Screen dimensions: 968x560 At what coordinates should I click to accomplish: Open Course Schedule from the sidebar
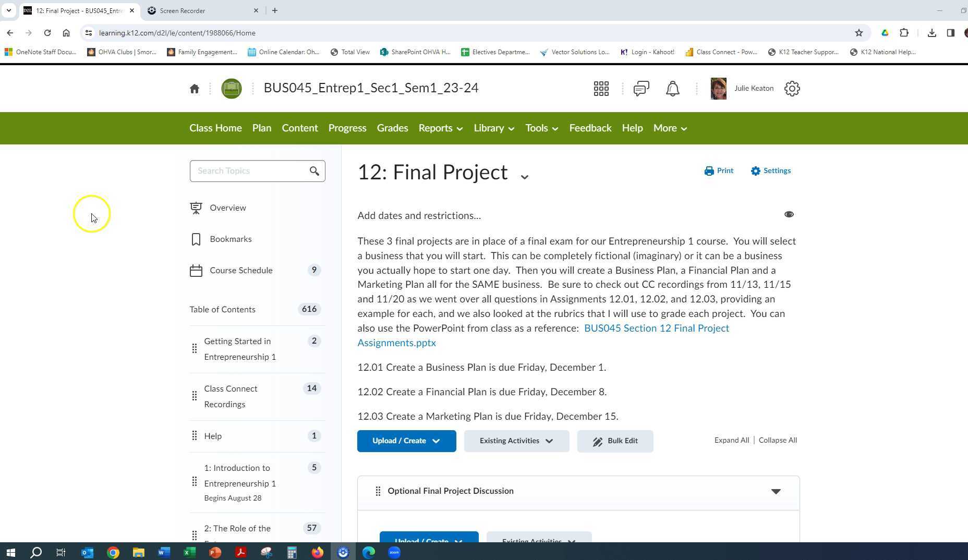pos(240,270)
